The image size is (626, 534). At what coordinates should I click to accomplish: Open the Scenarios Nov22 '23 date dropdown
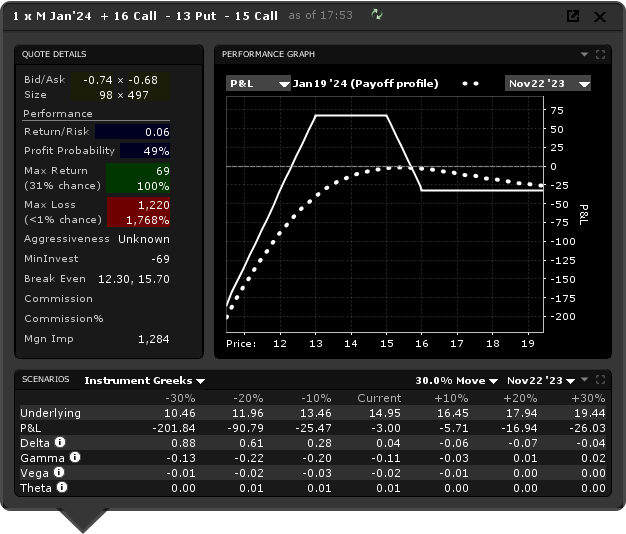pos(541,381)
